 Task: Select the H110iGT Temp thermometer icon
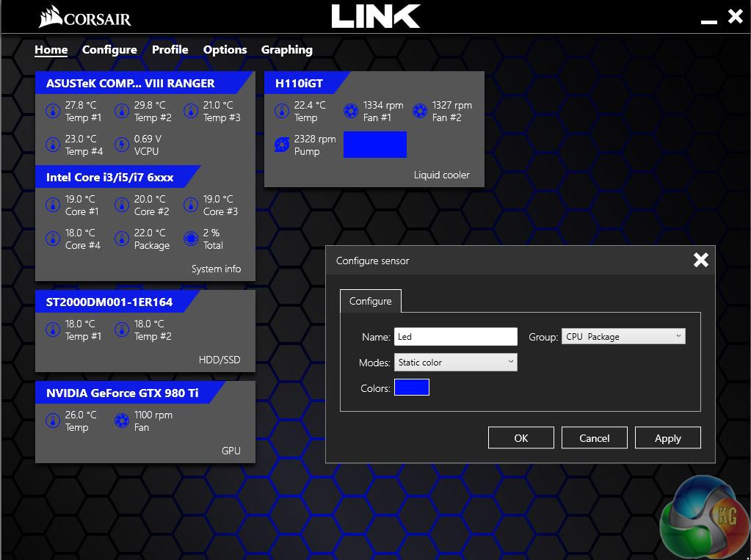(282, 111)
